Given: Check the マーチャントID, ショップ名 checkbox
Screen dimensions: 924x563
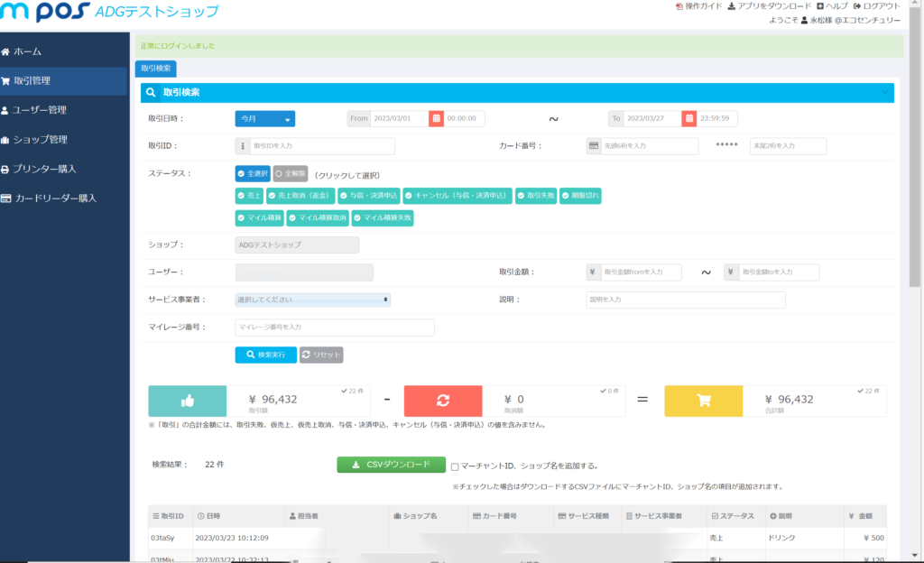Looking at the screenshot, I should pos(455,466).
